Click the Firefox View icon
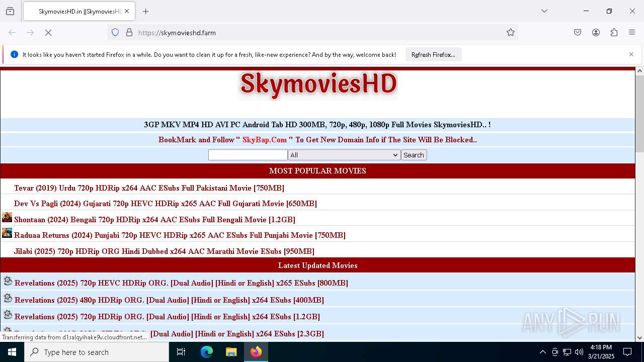The width and height of the screenshot is (644, 362). [x=10, y=11]
